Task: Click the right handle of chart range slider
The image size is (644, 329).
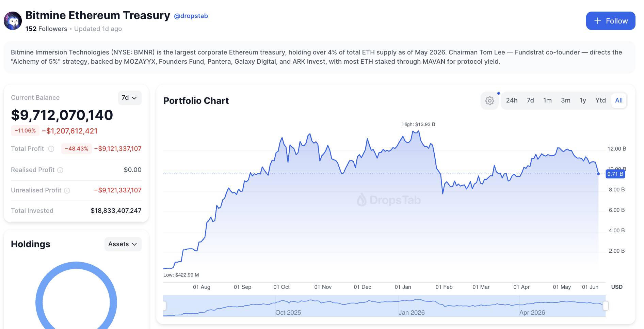Action: pos(606,306)
